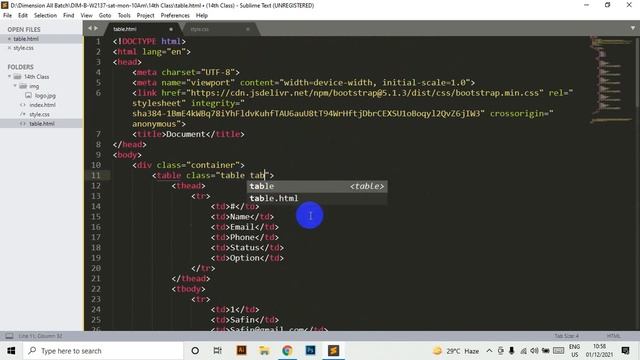
Task: Click the 'Document' title text on line 7
Action: tap(186, 134)
